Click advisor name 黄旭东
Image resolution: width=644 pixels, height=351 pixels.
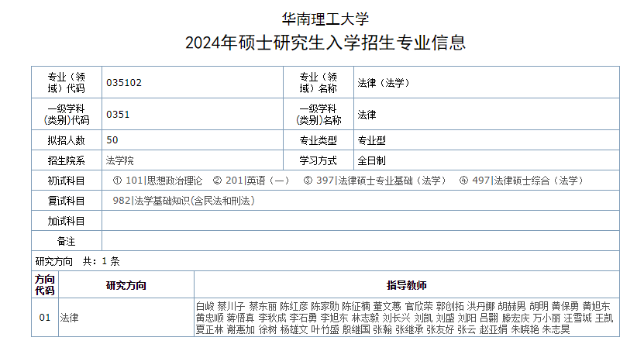597,306
